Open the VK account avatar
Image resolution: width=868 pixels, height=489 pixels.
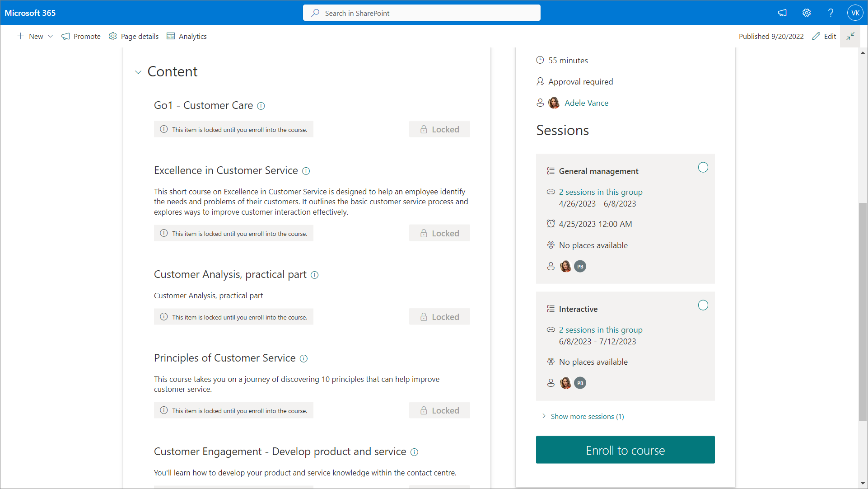point(855,13)
